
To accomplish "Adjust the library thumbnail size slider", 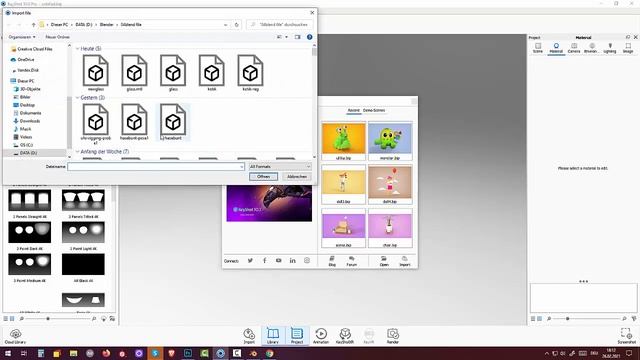I will (x=48, y=318).
